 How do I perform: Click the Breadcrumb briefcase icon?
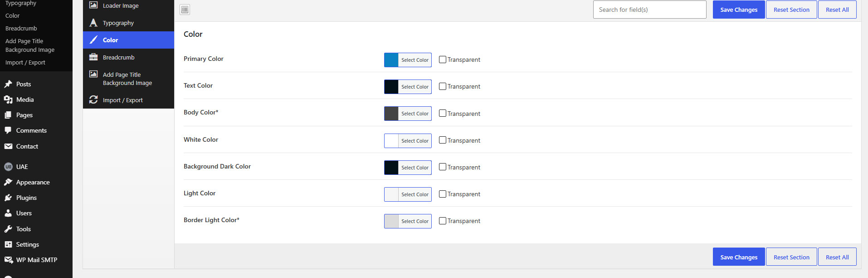point(93,57)
